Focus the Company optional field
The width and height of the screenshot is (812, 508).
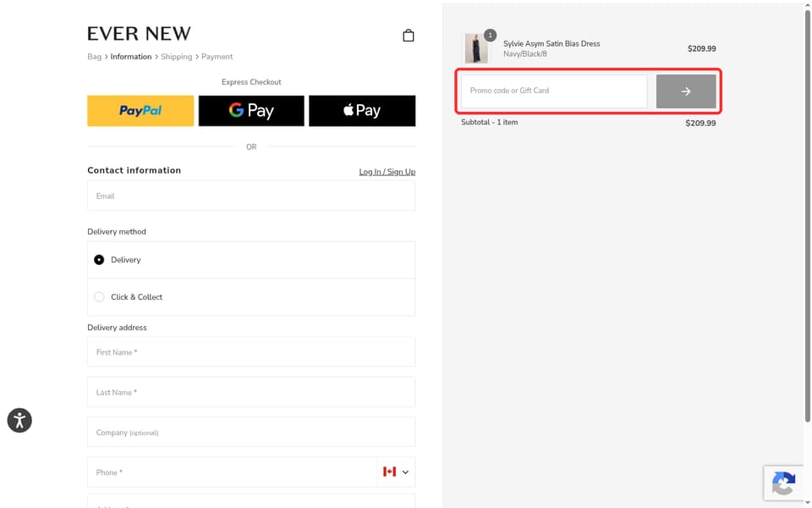[x=251, y=432]
